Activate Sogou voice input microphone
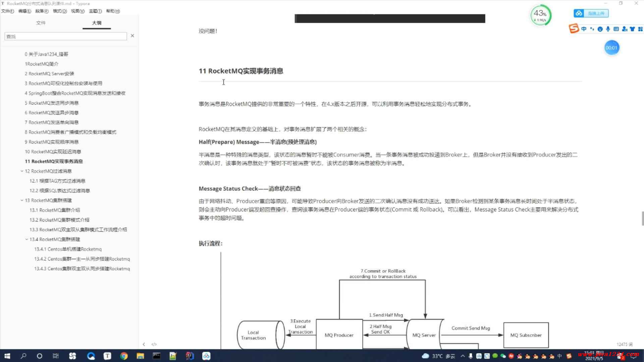The width and height of the screenshot is (644, 362). 608,29
